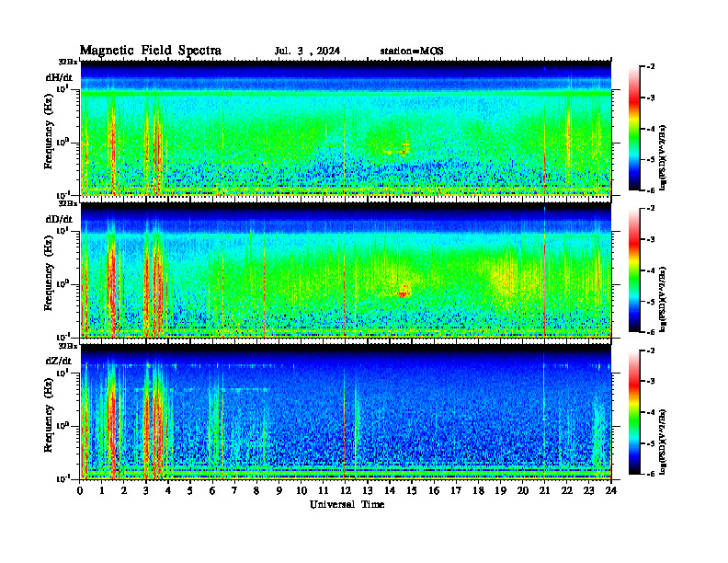
Task: Click the "Universal Time" axis label
Action: [347, 504]
